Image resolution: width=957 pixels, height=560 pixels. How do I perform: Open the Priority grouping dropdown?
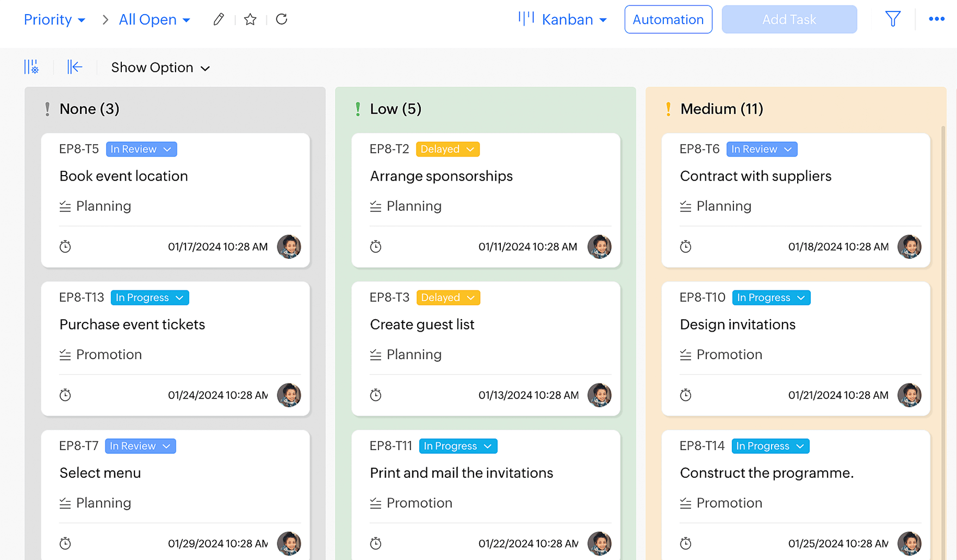tap(54, 20)
